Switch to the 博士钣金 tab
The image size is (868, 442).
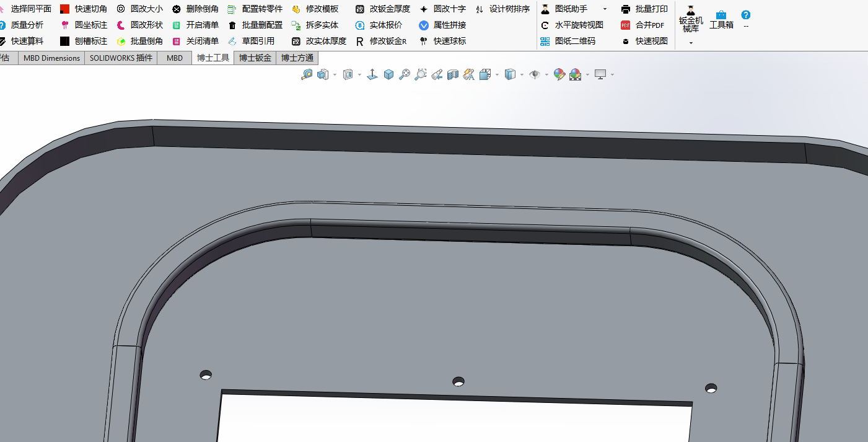click(x=255, y=58)
